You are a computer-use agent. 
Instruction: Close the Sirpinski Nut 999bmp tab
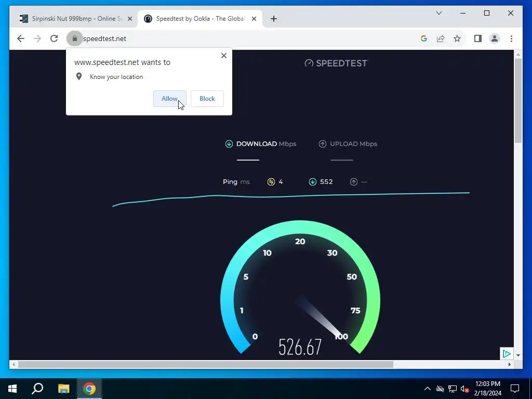(129, 19)
